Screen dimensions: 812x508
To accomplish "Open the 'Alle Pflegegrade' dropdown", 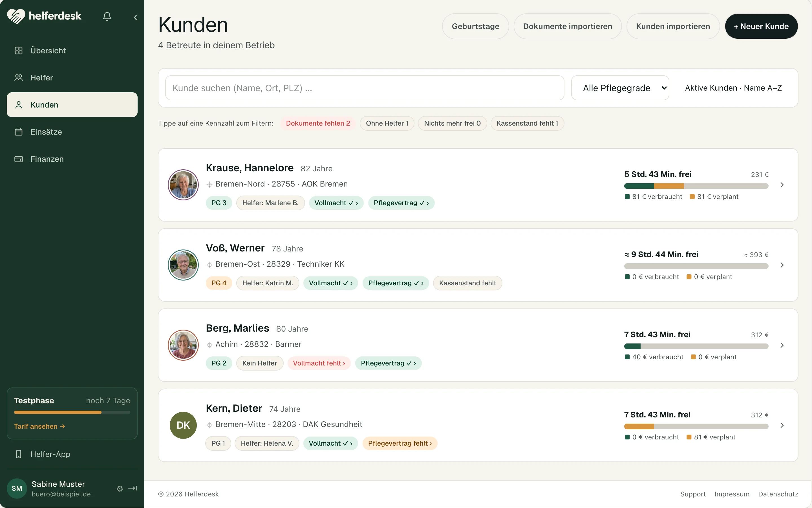I will pos(620,88).
